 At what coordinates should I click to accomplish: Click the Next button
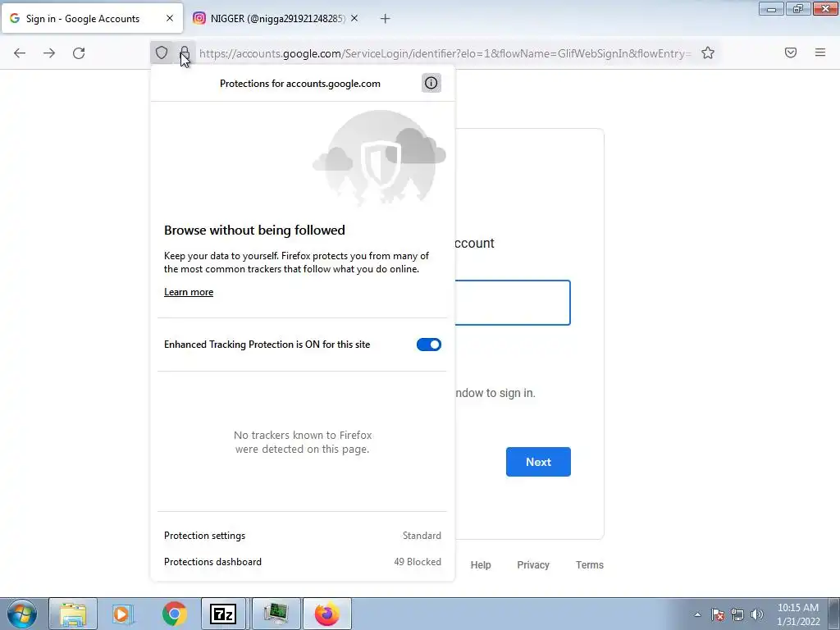tap(538, 462)
